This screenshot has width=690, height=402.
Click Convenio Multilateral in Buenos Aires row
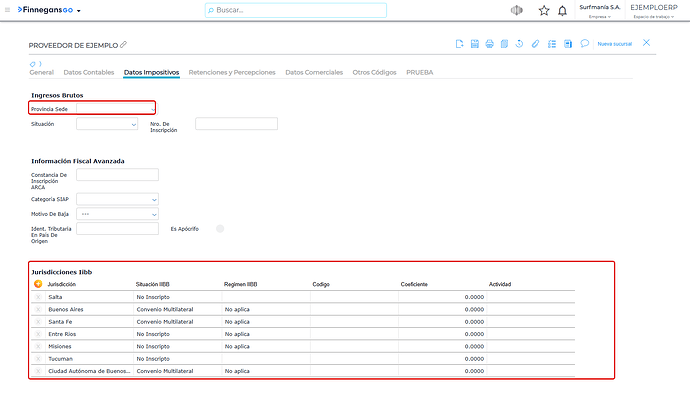(x=165, y=310)
